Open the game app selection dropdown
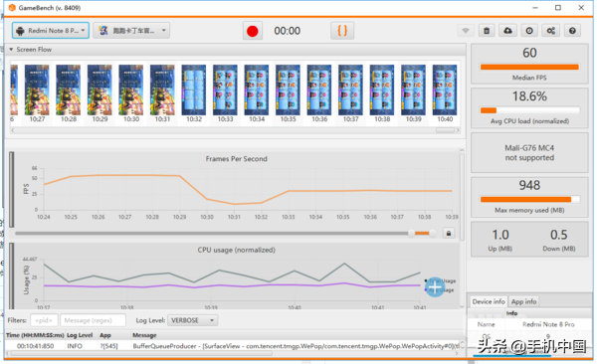The image size is (597, 364). (131, 31)
